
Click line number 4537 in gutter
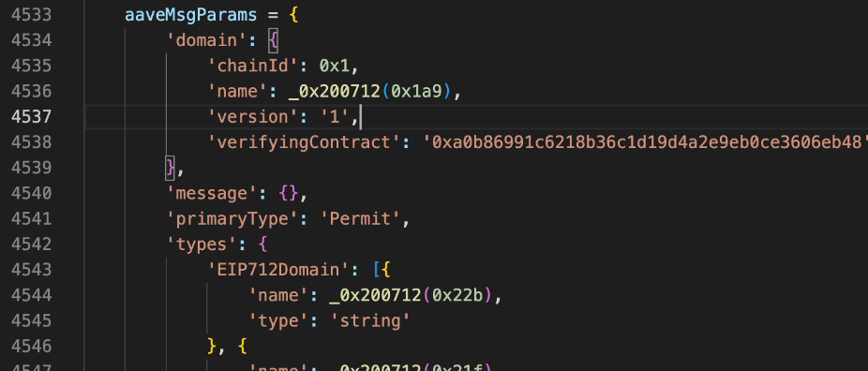pyautogui.click(x=31, y=117)
